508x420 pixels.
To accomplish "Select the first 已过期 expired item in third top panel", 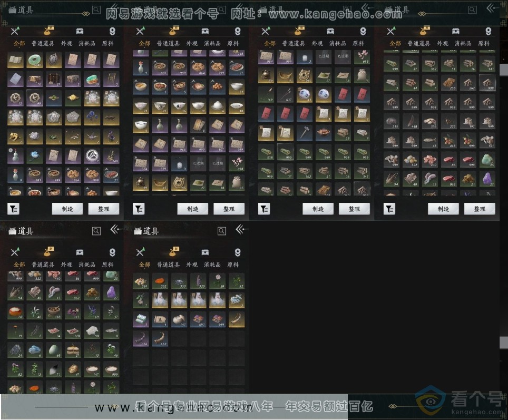I will tap(324, 56).
